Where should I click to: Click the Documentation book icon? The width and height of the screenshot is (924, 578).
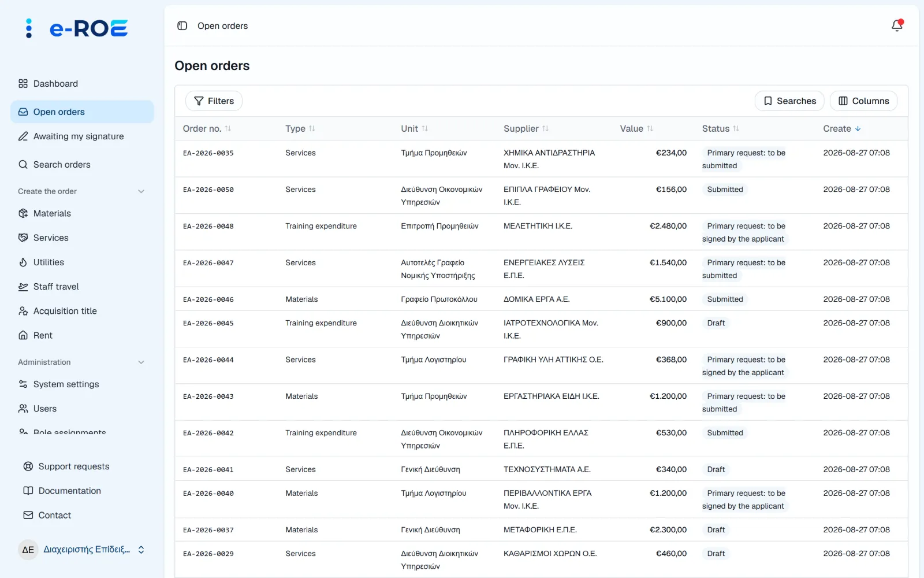28,491
